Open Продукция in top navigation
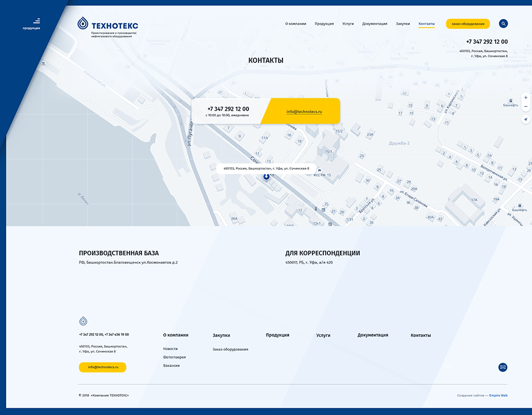The image size is (532, 415). (324, 24)
